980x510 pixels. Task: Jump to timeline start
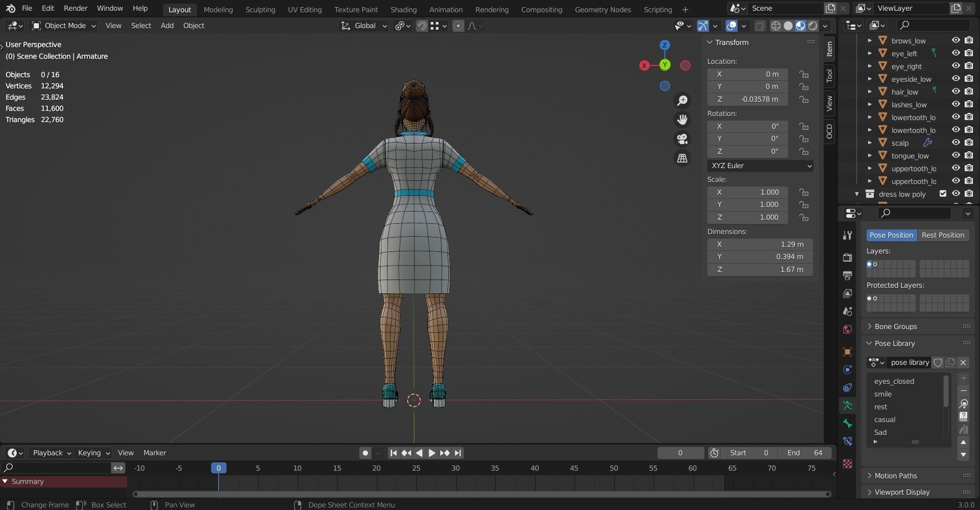(x=393, y=453)
